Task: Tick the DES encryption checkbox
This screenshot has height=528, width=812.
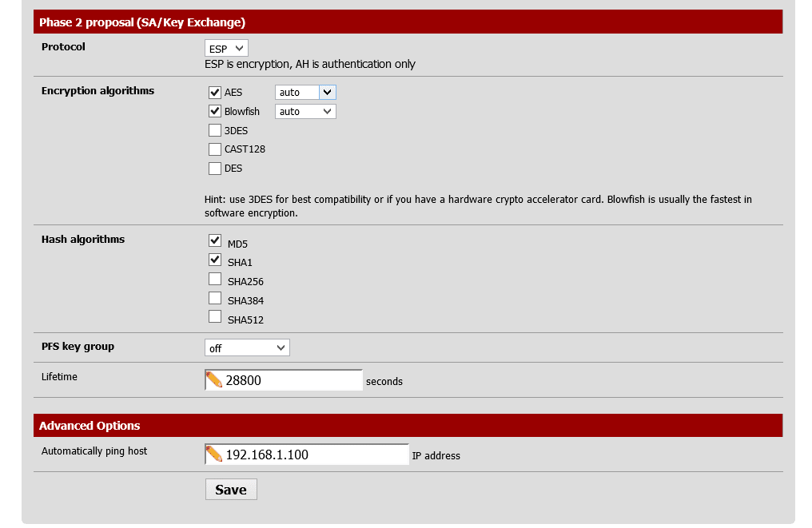Action: point(214,169)
